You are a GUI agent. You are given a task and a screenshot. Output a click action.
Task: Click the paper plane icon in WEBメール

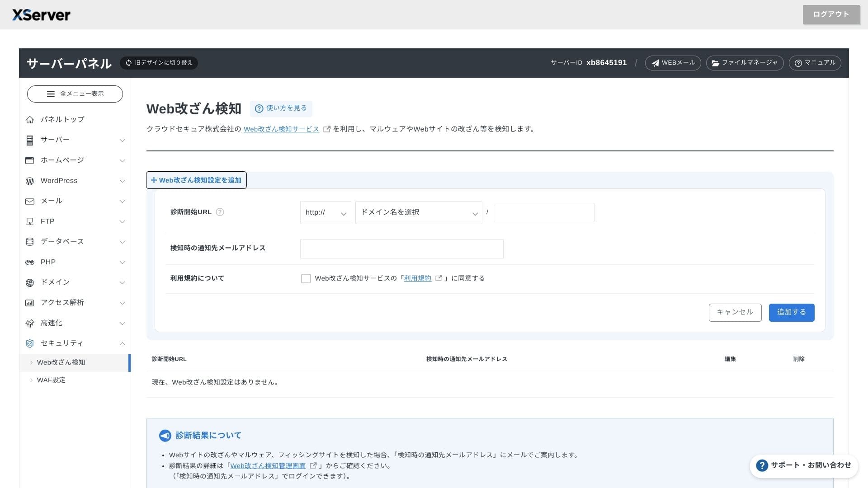pyautogui.click(x=655, y=63)
